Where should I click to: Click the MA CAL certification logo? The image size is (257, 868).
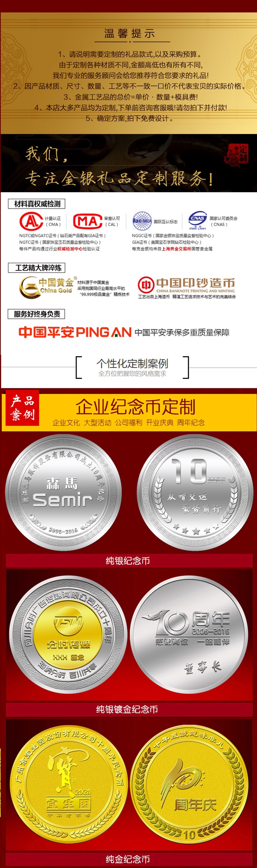coord(88,221)
